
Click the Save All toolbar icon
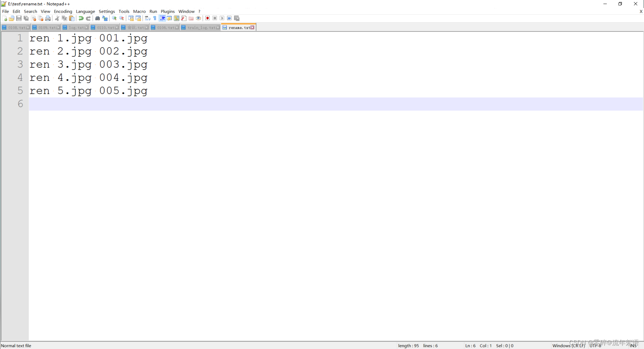point(26,18)
